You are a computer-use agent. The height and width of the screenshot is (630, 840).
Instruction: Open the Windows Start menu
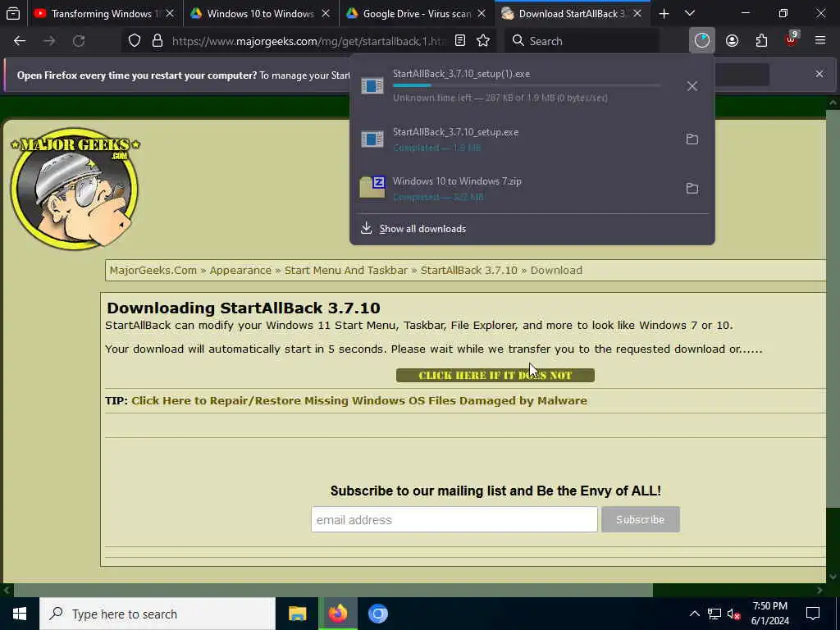coord(20,614)
